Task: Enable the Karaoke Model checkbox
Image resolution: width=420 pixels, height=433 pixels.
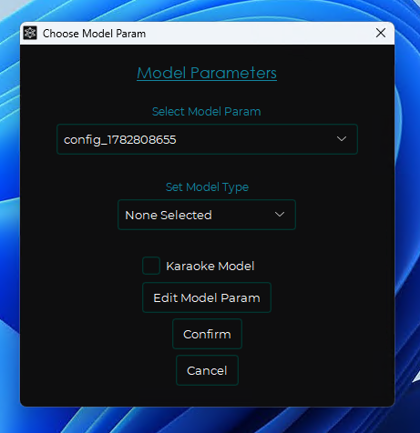Action: (151, 266)
